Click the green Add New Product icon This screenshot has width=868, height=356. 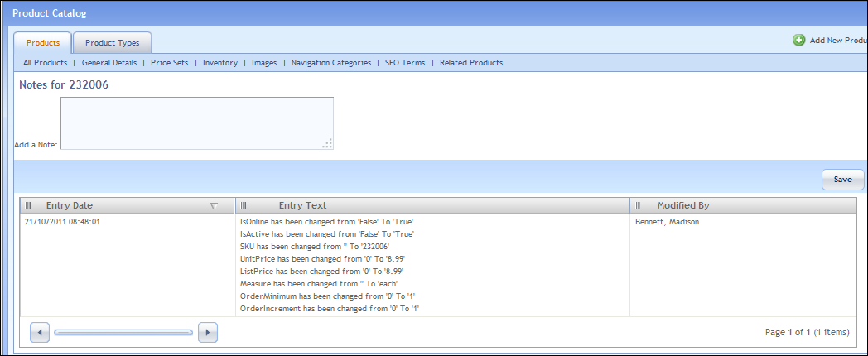(798, 40)
